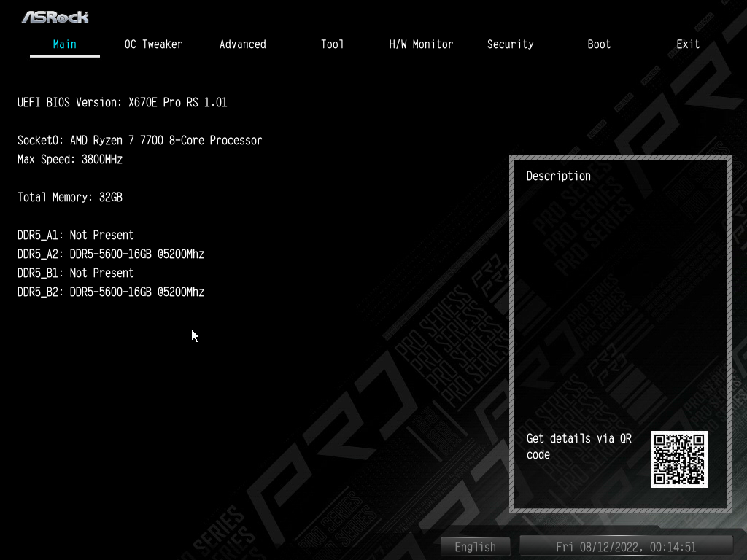The image size is (747, 560).
Task: Open the Security tab
Action: [x=510, y=44]
